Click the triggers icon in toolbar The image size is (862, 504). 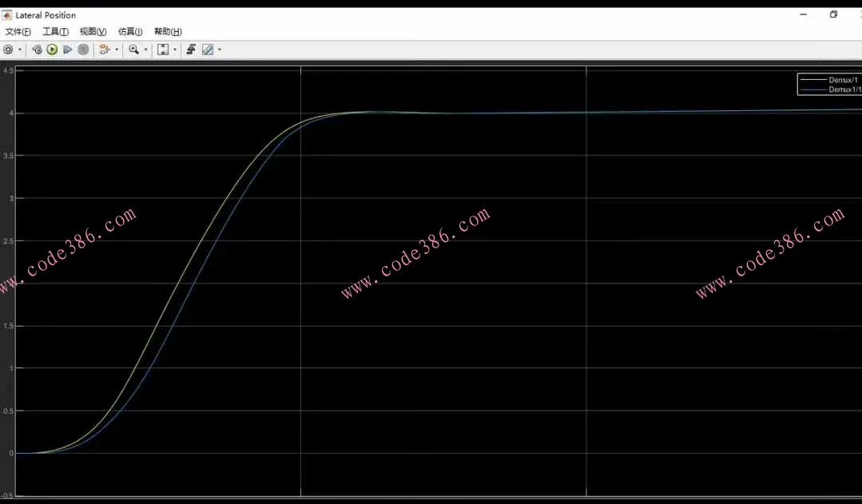191,50
